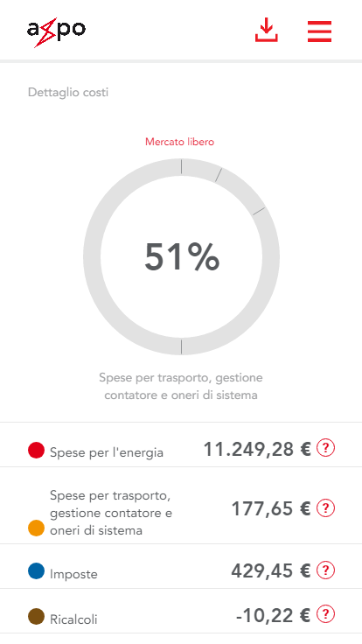Open help icon beside 177,65 € amount
The image size is (362, 644).
[326, 508]
